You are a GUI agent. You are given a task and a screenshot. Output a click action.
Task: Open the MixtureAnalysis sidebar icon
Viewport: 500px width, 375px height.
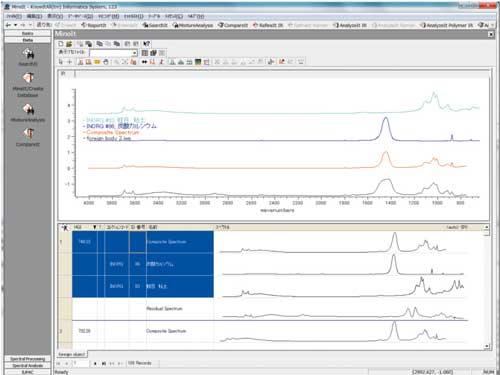28,113
